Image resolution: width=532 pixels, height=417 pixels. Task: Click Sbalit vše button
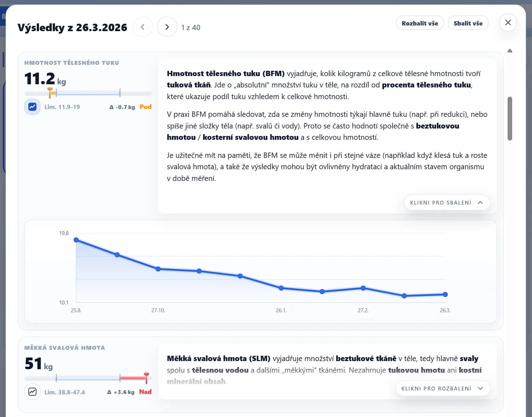468,23
